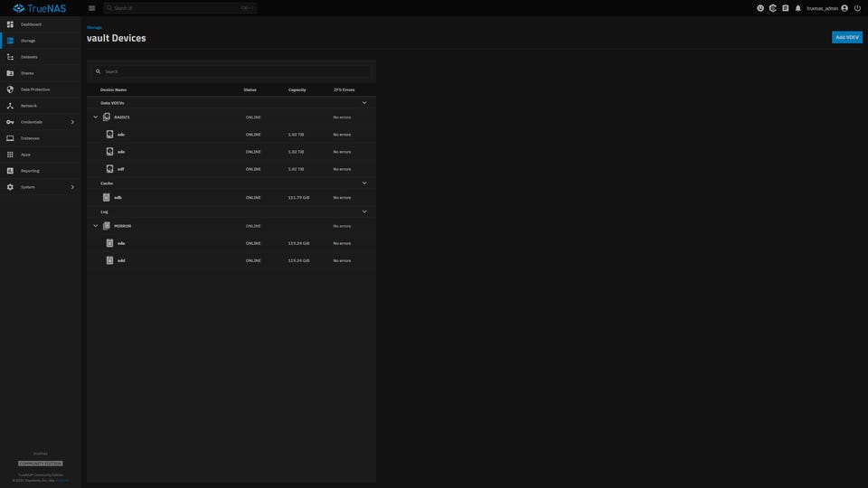This screenshot has height=488, width=868.
Task: Click the 111.79 GiB capacity value
Action: tap(298, 198)
